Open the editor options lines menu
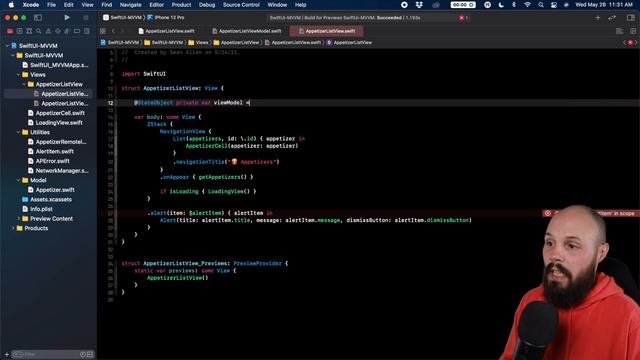The width and height of the screenshot is (640, 360). 620,31
